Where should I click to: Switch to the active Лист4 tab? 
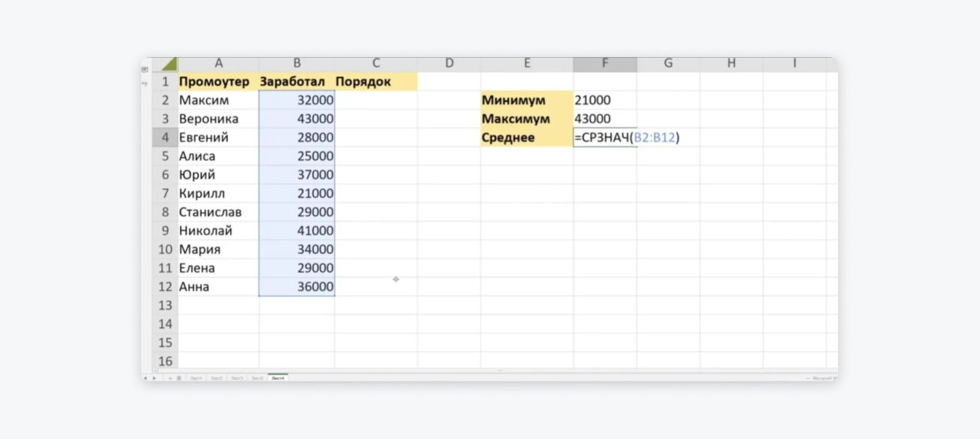click(278, 378)
